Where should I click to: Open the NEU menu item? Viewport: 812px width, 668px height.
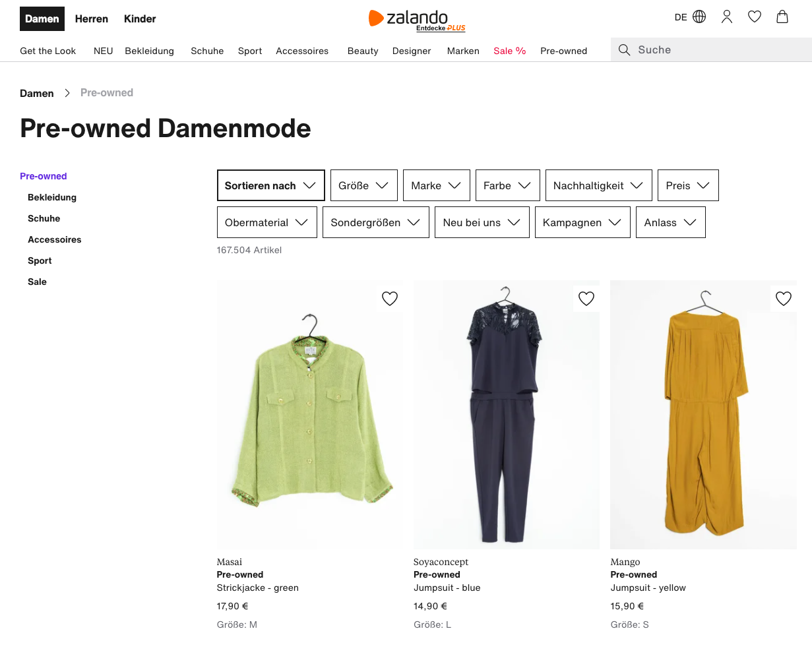click(x=103, y=51)
